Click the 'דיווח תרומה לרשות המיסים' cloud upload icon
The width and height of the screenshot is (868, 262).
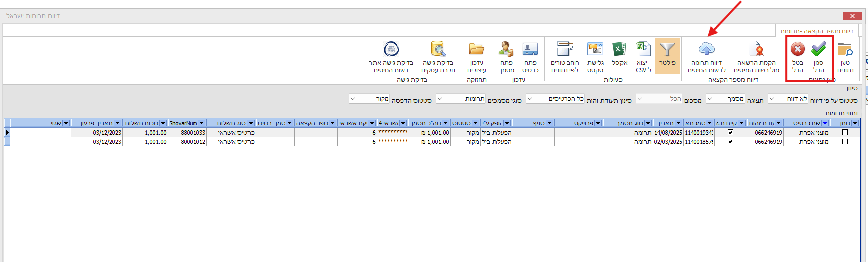[706, 49]
